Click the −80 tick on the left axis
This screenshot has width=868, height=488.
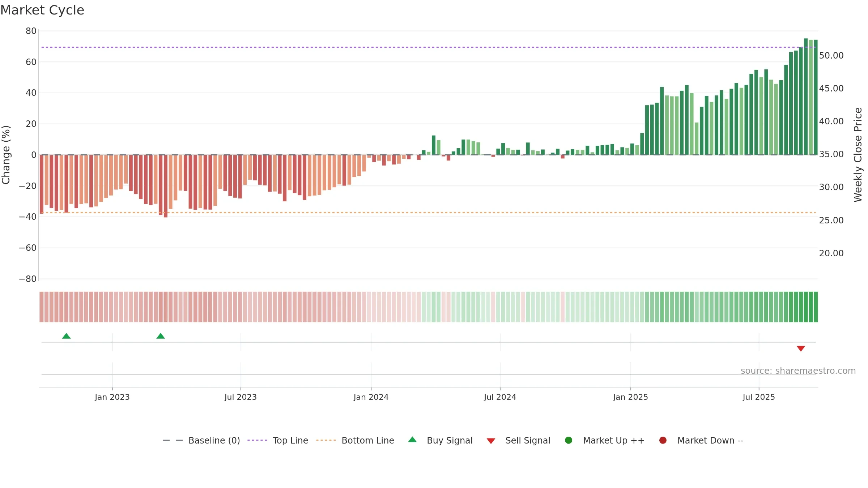point(28,279)
